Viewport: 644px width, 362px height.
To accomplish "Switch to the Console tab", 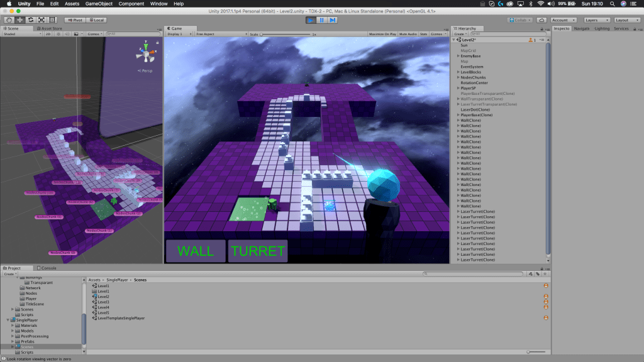I will click(48, 268).
